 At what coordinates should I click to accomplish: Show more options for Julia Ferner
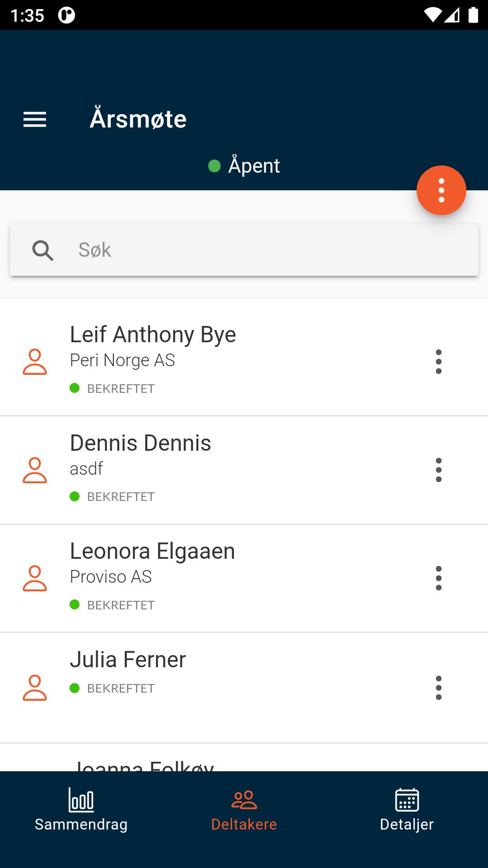[x=438, y=688]
